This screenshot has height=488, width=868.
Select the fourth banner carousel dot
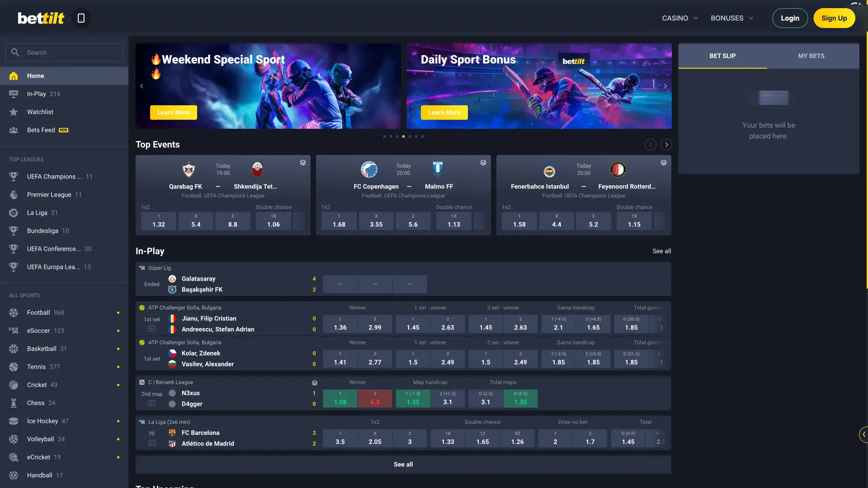[x=403, y=136]
